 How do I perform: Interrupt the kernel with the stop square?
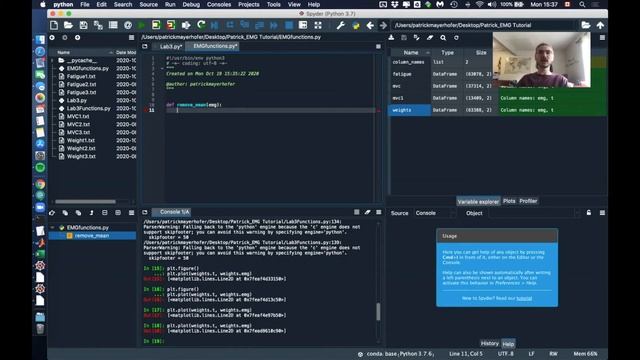pyautogui.click(x=357, y=212)
